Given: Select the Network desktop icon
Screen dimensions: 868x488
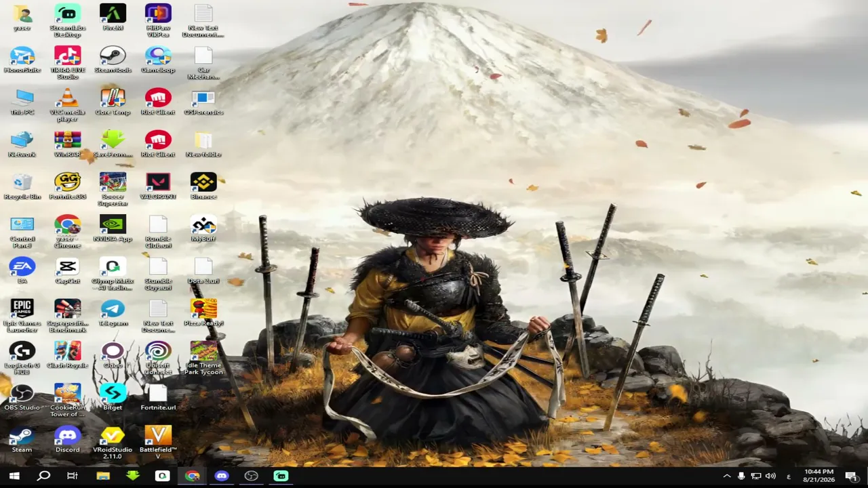Looking at the screenshot, I should (x=22, y=144).
